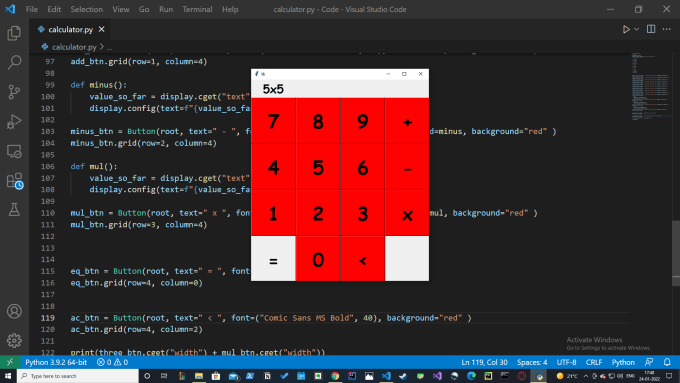Click calculator button 5
The image size is (680, 383).
[318, 167]
